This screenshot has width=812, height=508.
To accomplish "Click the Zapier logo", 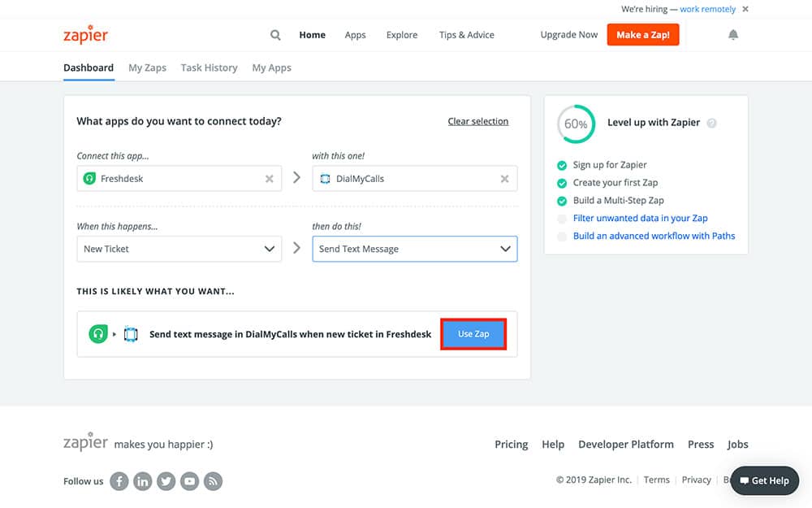I will point(85,35).
